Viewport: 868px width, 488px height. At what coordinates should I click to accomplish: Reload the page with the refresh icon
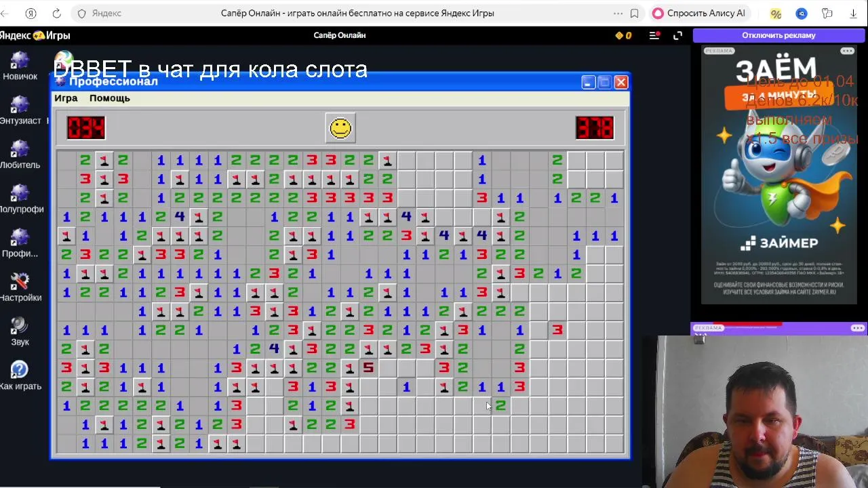[56, 14]
